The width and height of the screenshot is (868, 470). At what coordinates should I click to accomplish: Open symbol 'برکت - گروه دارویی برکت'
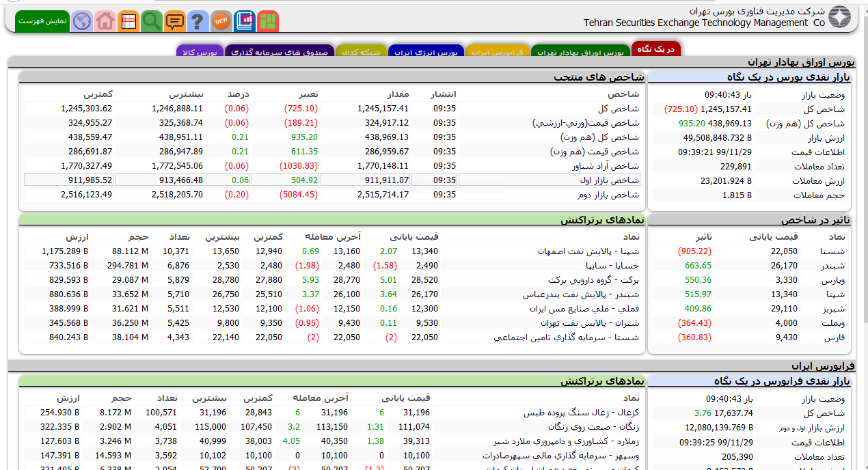[594, 280]
